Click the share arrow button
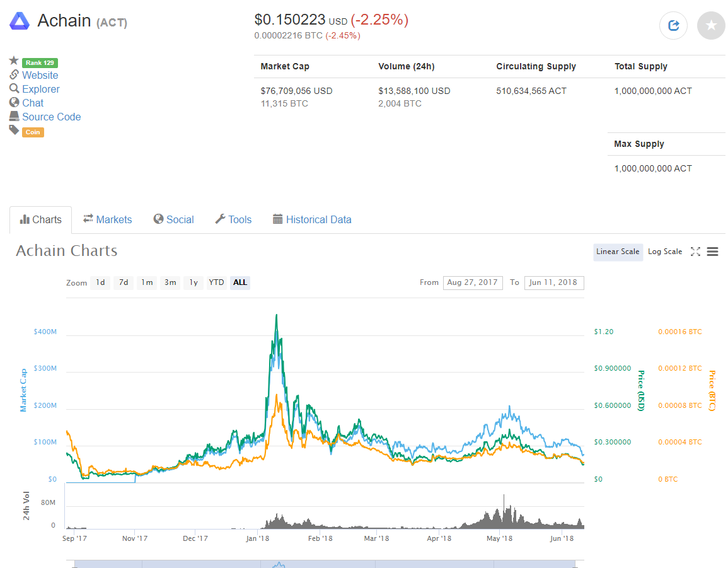Image resolution: width=728 pixels, height=568 pixels. 673,26
